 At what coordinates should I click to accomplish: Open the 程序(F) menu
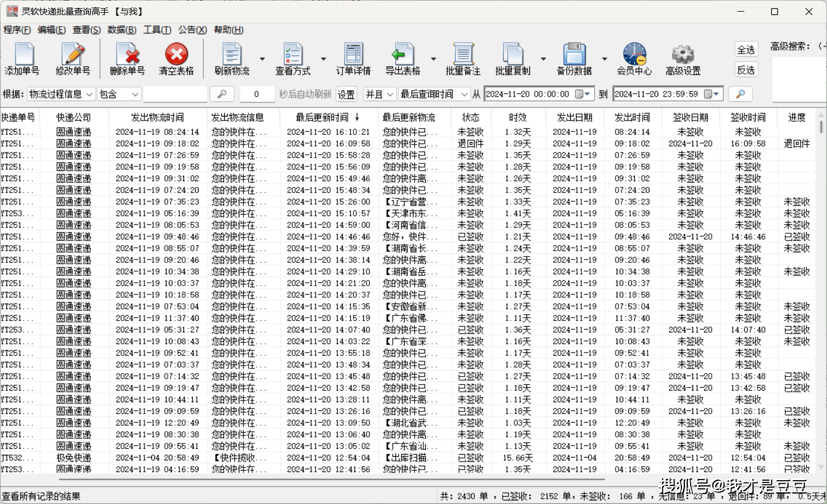(17, 30)
